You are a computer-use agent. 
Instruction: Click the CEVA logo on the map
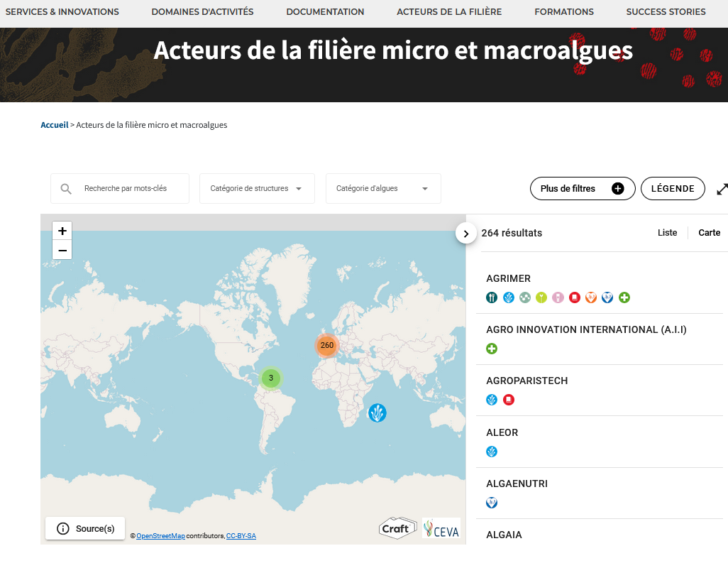pyautogui.click(x=441, y=528)
